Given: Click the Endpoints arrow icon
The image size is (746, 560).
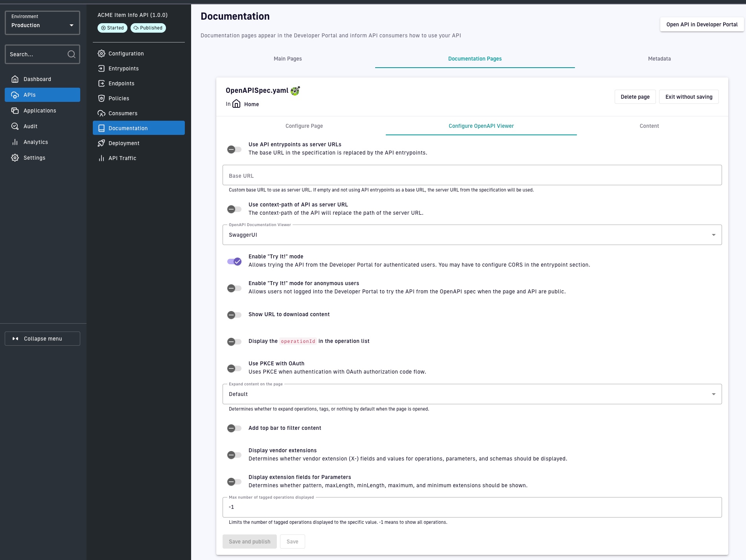Looking at the screenshot, I should pyautogui.click(x=101, y=83).
